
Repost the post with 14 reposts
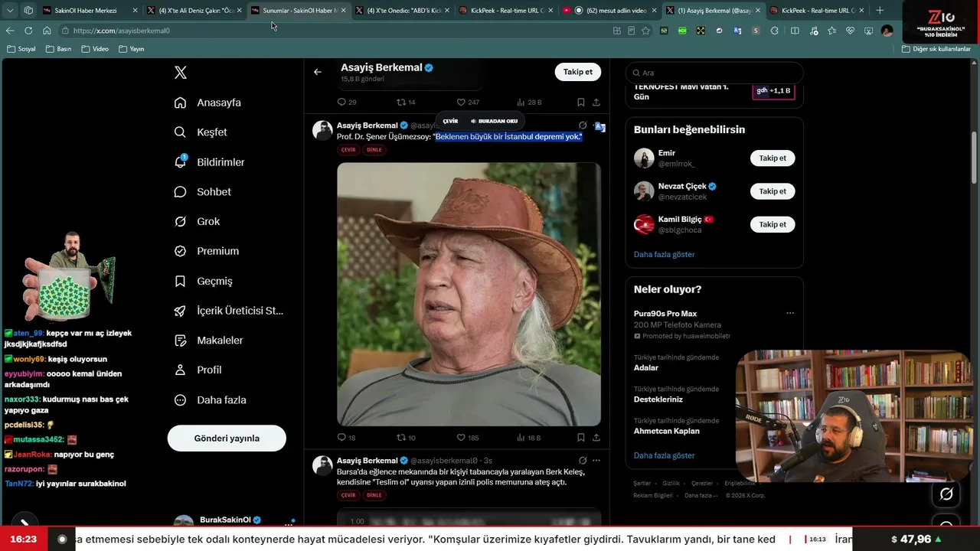tap(406, 102)
